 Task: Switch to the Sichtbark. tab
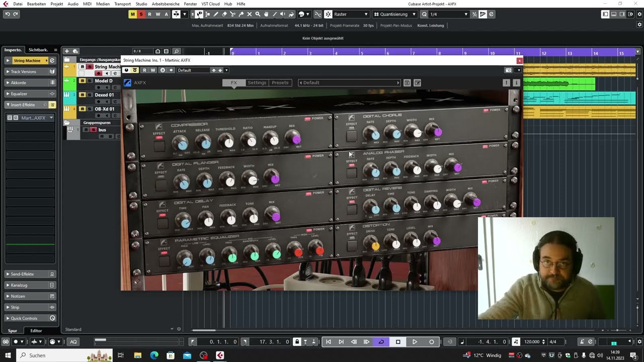[38, 50]
